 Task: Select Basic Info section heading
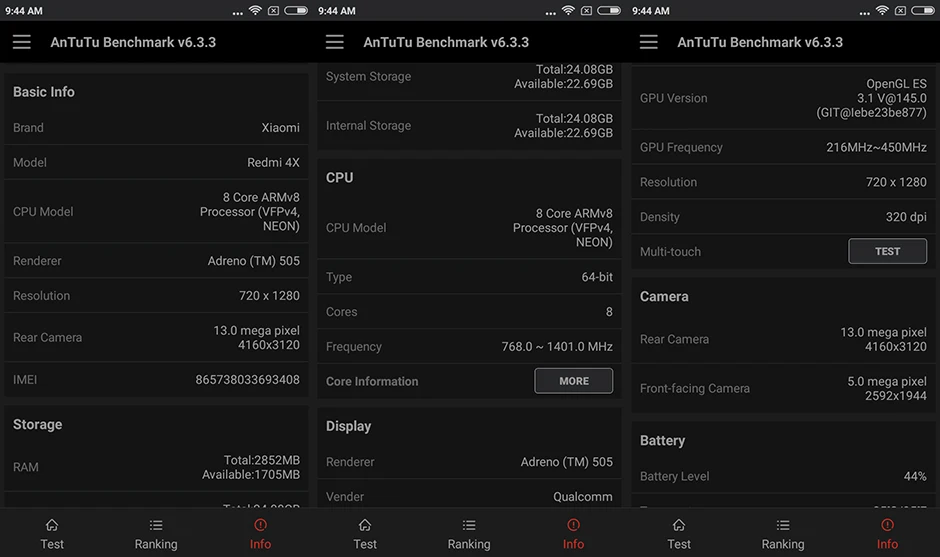point(44,92)
